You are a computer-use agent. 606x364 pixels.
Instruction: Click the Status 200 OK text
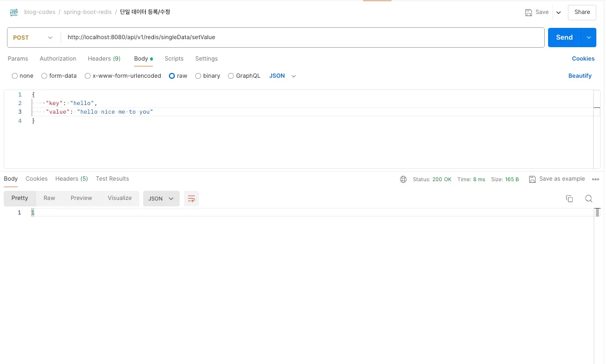(432, 179)
